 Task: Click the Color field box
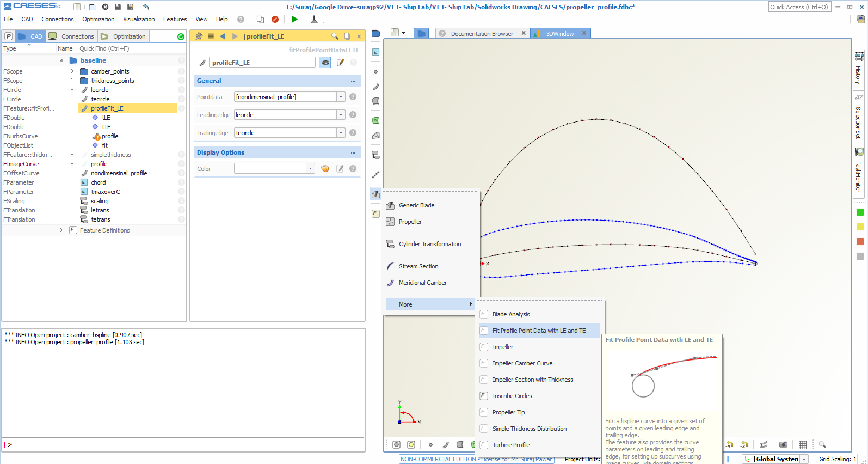(x=270, y=169)
